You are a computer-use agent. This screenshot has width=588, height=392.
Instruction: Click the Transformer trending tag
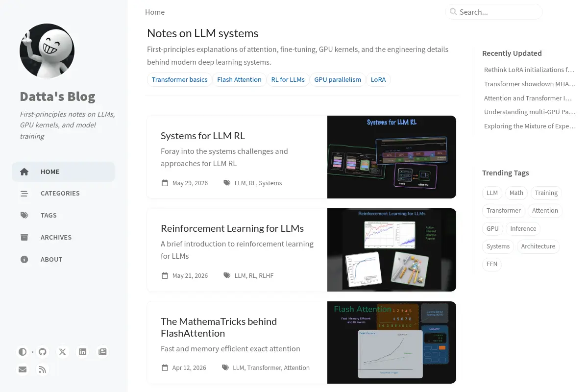(503, 211)
